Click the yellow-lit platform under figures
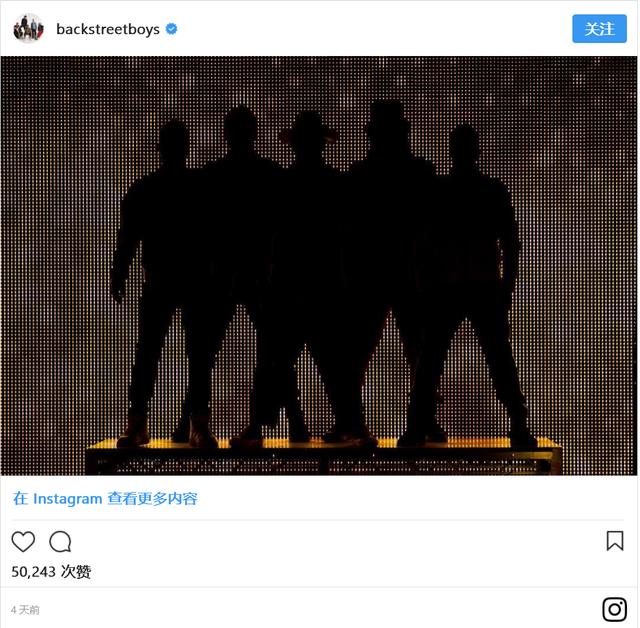 pyautogui.click(x=324, y=456)
